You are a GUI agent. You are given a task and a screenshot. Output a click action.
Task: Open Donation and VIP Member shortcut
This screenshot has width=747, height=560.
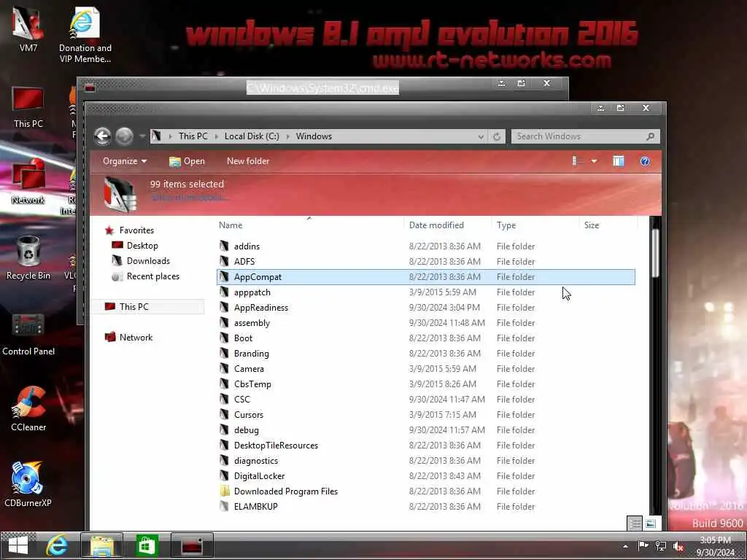pyautogui.click(x=85, y=35)
